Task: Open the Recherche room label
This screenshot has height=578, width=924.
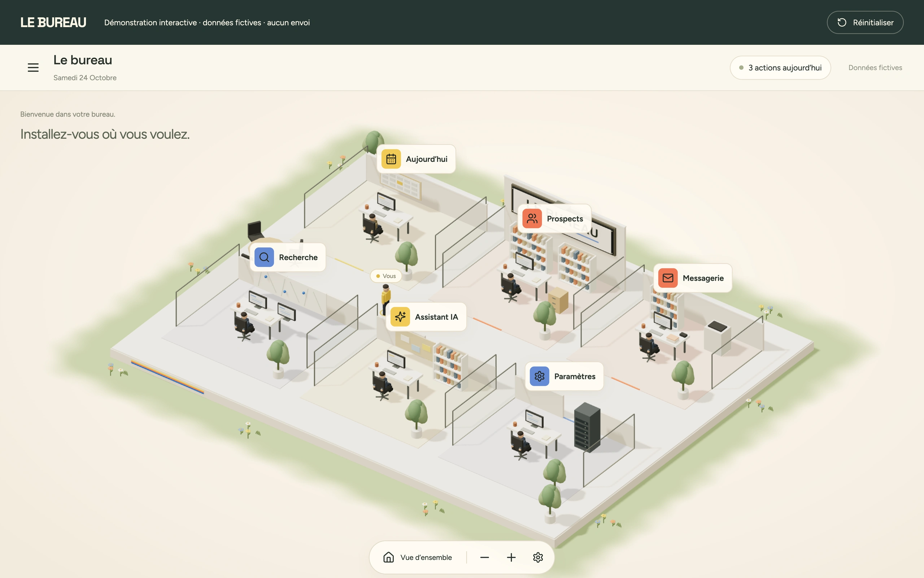Action: (x=288, y=257)
